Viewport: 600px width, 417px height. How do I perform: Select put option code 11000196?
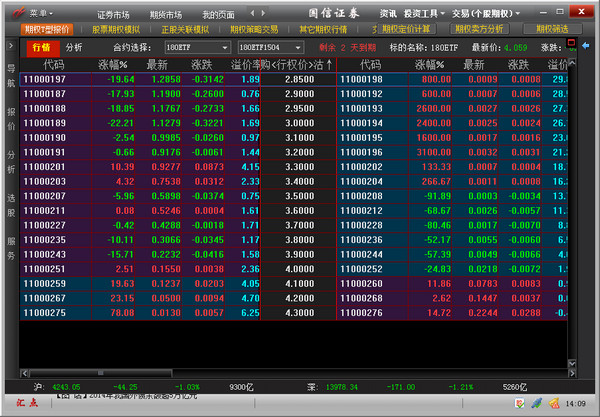click(x=361, y=152)
